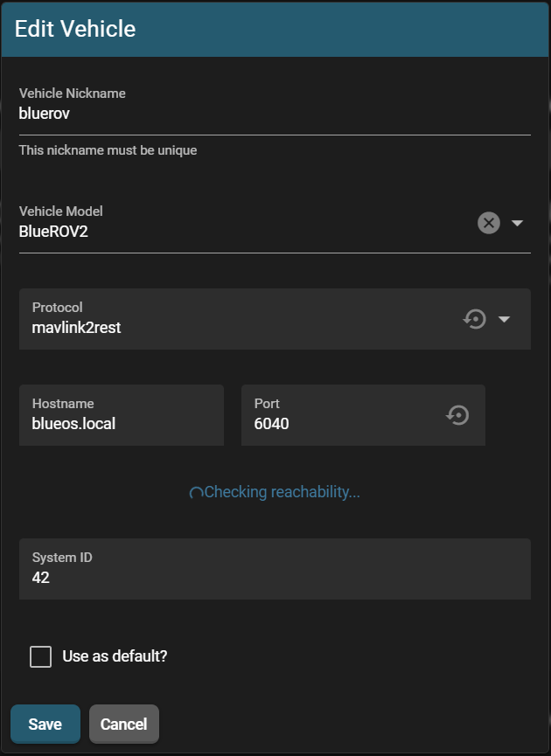Select the Port number field

tap(341, 424)
